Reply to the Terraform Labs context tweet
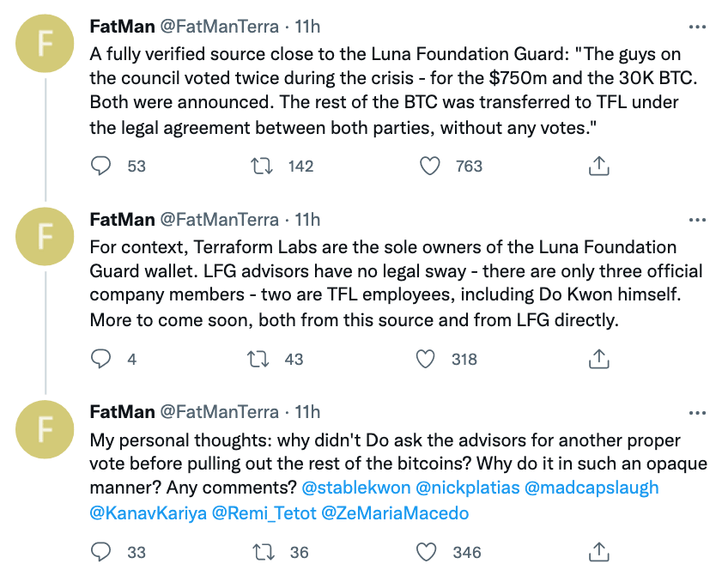This screenshot has width=728, height=576. pyautogui.click(x=100, y=359)
